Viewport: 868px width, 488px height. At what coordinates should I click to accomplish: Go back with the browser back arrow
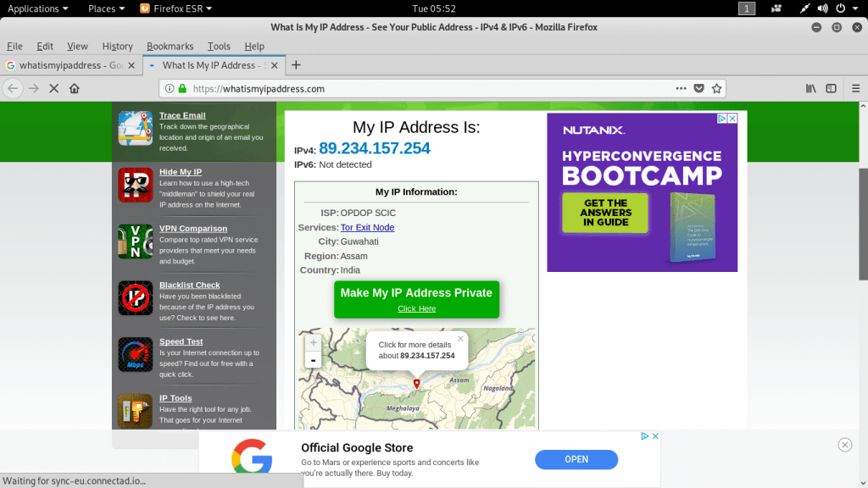point(13,88)
